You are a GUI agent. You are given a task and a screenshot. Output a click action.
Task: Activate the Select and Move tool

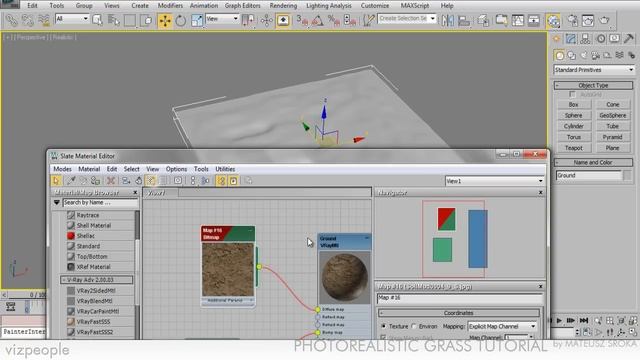pyautogui.click(x=165, y=20)
